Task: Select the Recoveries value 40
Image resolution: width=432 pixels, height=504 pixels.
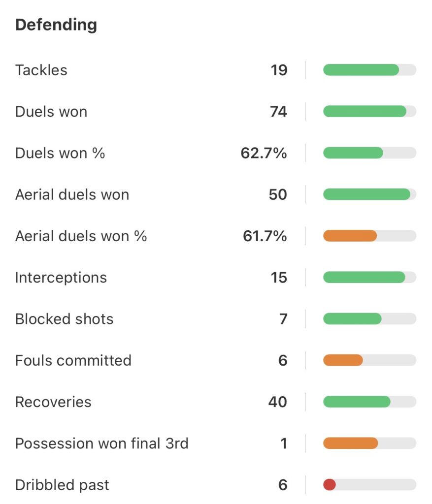Action: pyautogui.click(x=277, y=402)
